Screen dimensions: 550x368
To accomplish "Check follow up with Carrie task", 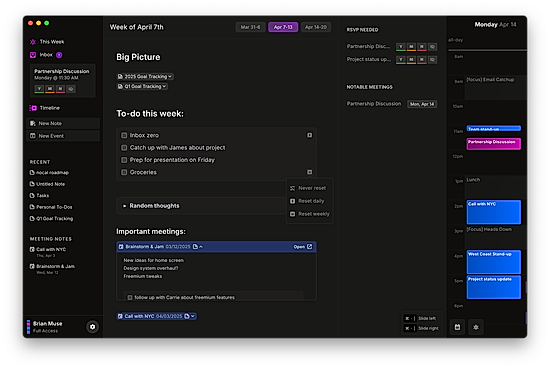I will (x=130, y=297).
